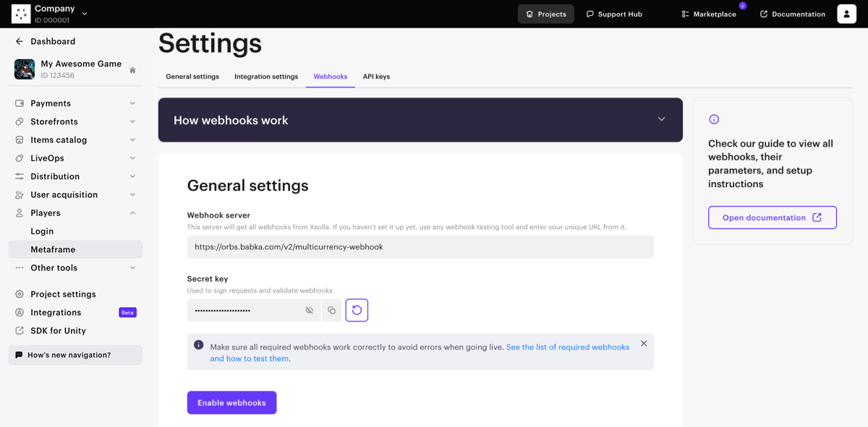This screenshot has width=868, height=427.
Task: Dismiss the required webhooks notice
Action: (644, 343)
